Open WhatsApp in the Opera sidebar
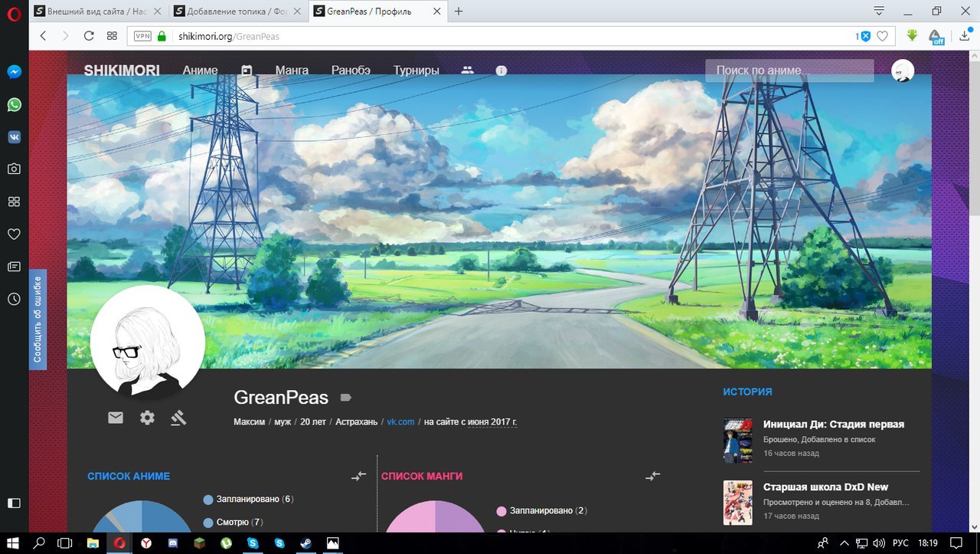The width and height of the screenshot is (980, 554). click(14, 105)
